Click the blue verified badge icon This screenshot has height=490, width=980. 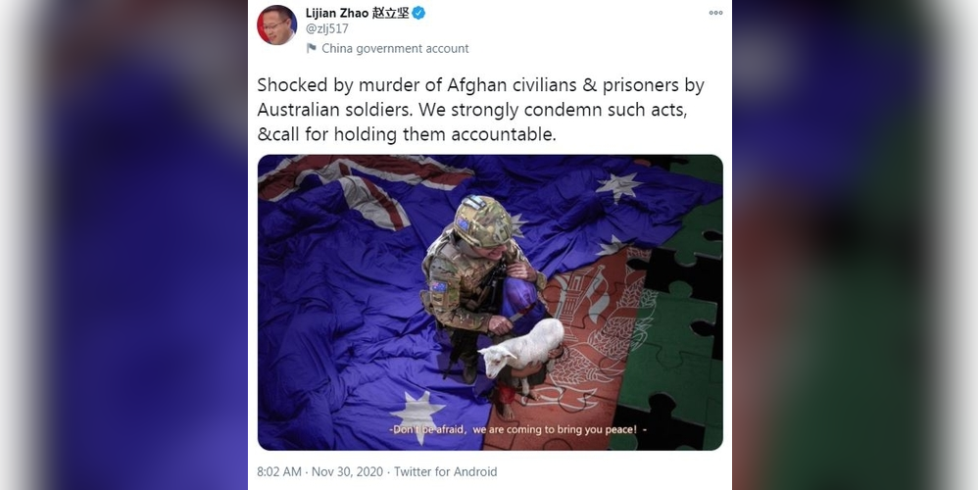coord(418,13)
